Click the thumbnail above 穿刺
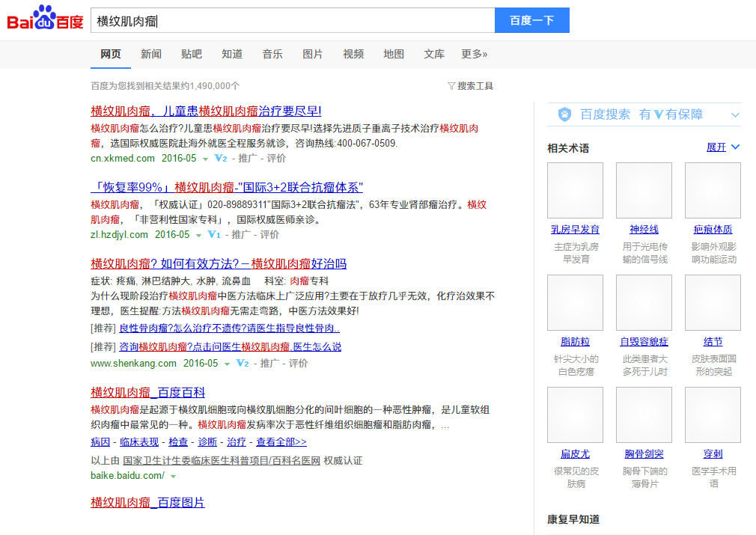The image size is (756, 535). tap(713, 415)
